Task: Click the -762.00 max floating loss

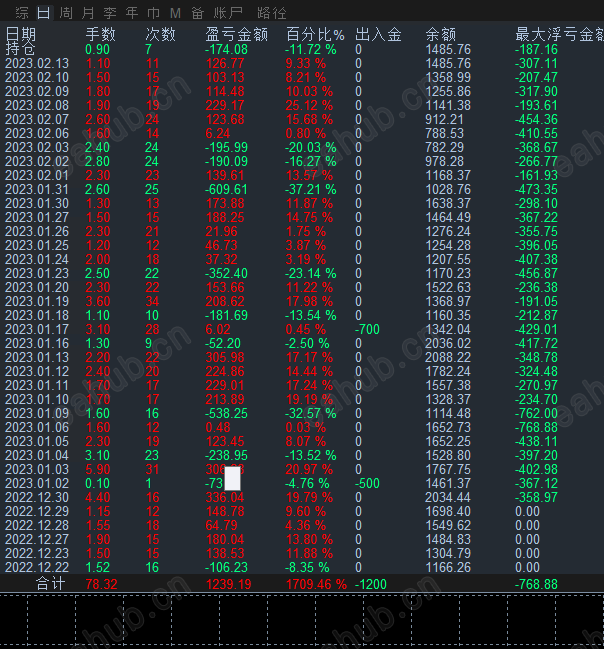Action: coord(537,413)
